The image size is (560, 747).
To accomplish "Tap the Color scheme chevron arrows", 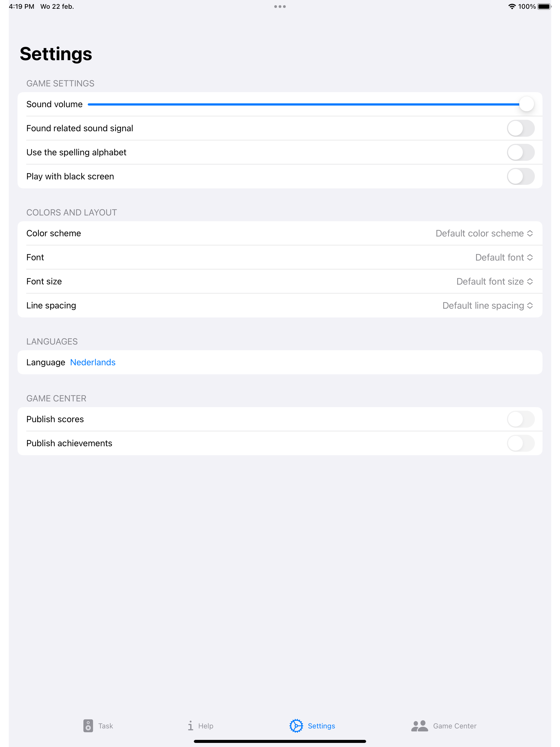I will [530, 233].
